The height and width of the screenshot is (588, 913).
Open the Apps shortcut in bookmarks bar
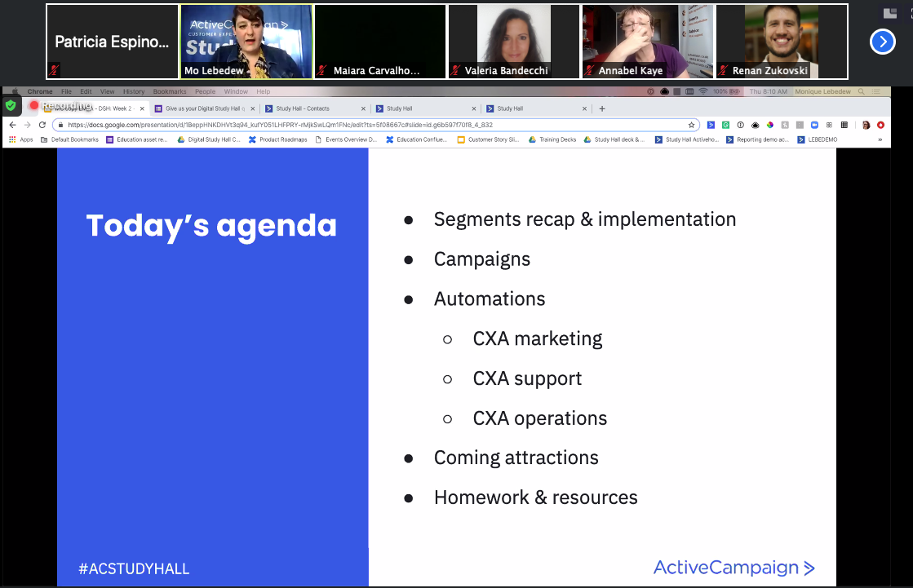pyautogui.click(x=21, y=139)
